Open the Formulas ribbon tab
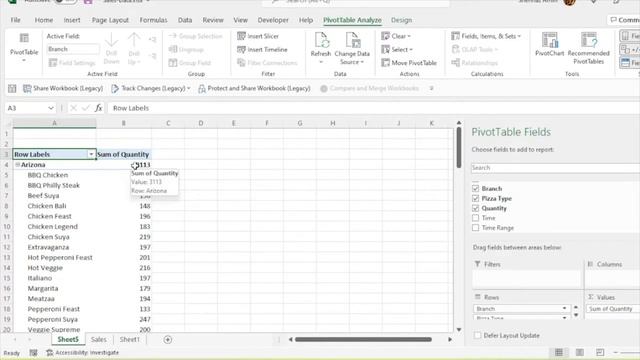The height and width of the screenshot is (360, 640). click(x=153, y=20)
